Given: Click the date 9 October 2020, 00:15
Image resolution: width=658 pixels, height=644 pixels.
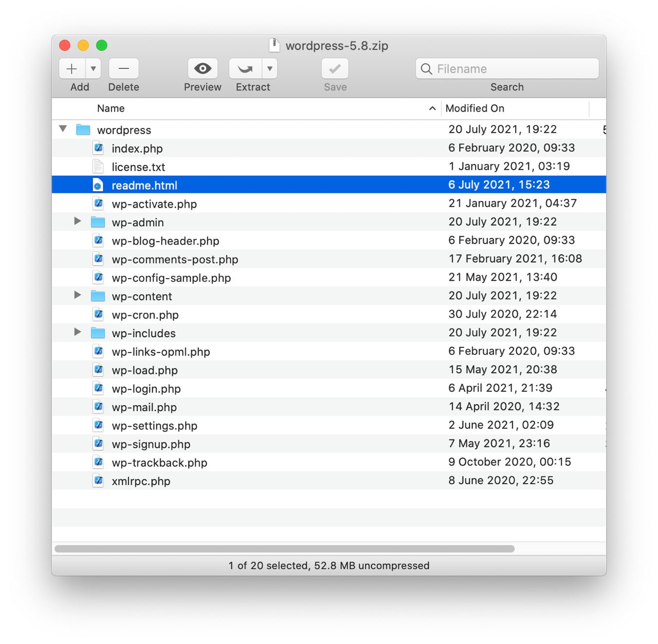Looking at the screenshot, I should (509, 462).
